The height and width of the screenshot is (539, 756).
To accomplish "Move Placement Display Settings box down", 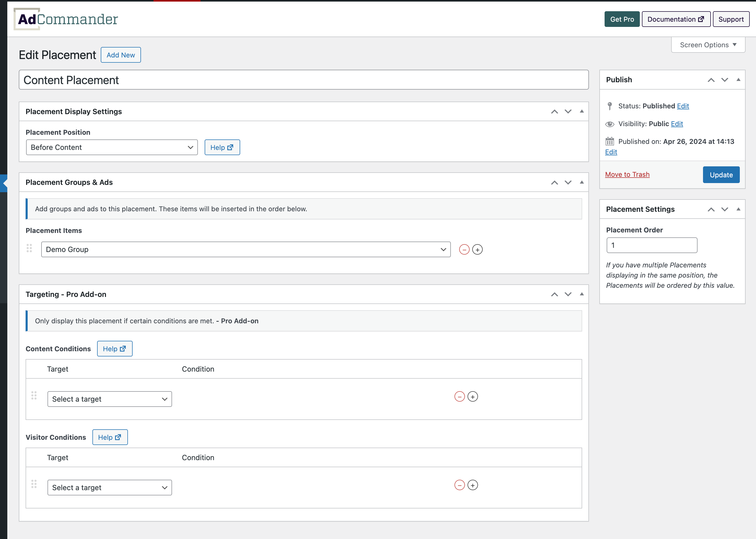I will (x=568, y=112).
